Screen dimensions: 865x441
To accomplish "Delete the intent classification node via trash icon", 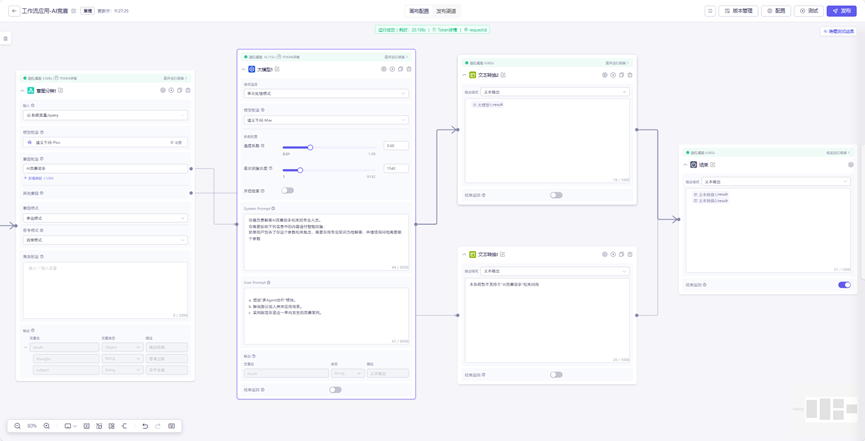I will click(188, 91).
